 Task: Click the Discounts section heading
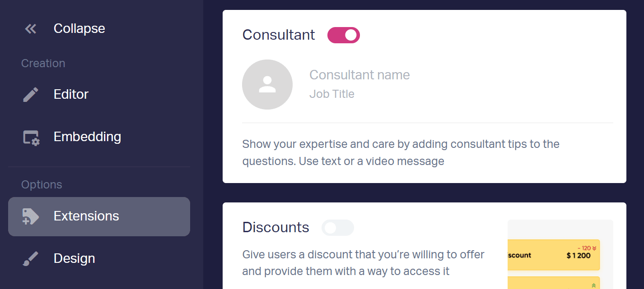(276, 227)
